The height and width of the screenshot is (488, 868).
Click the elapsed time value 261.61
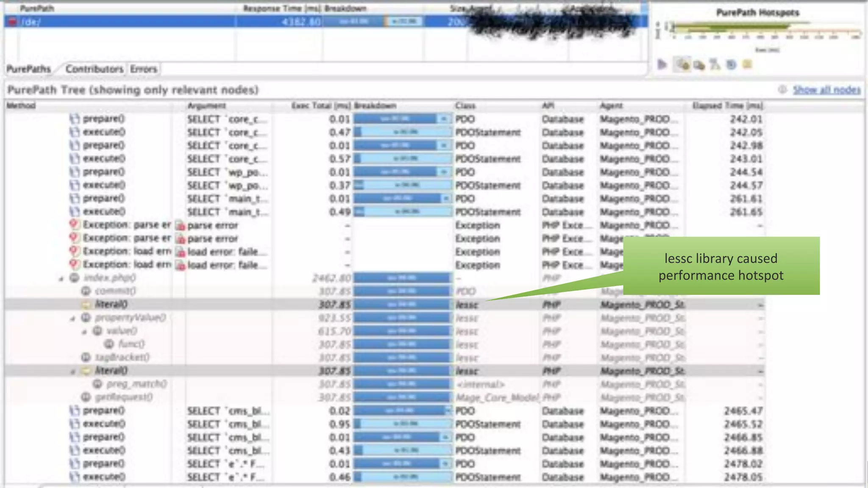pyautogui.click(x=746, y=198)
